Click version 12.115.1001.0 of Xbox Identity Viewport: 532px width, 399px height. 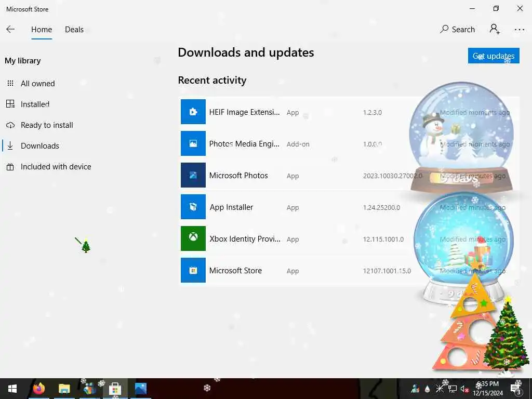point(383,240)
